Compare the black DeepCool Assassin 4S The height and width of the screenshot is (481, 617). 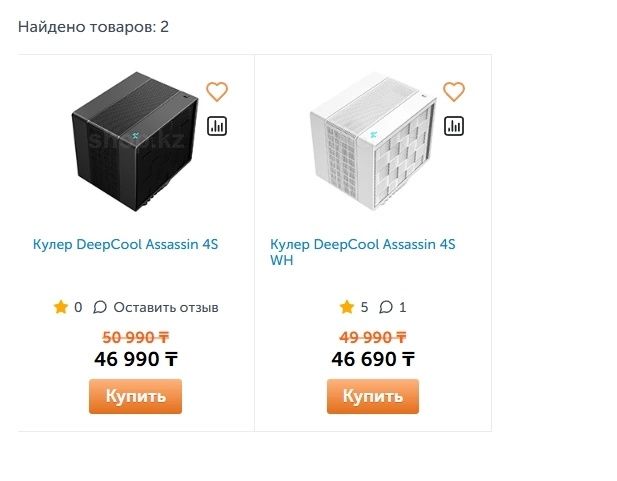pyautogui.click(x=217, y=126)
